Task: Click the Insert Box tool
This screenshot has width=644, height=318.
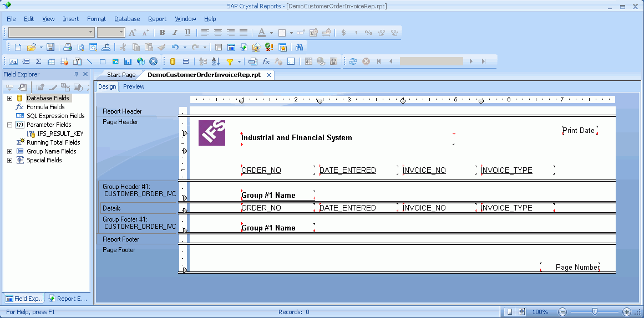Action: pos(103,61)
